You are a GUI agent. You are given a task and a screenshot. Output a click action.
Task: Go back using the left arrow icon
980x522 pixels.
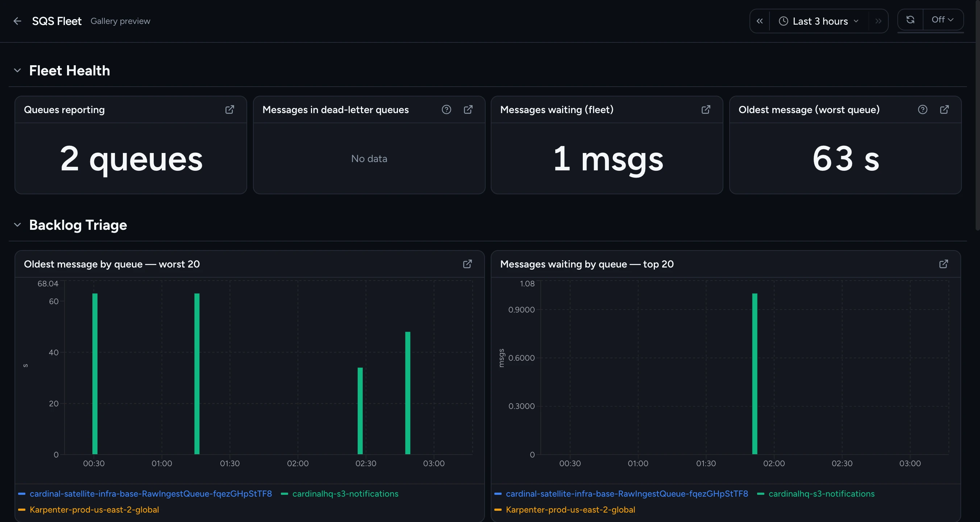click(x=17, y=21)
